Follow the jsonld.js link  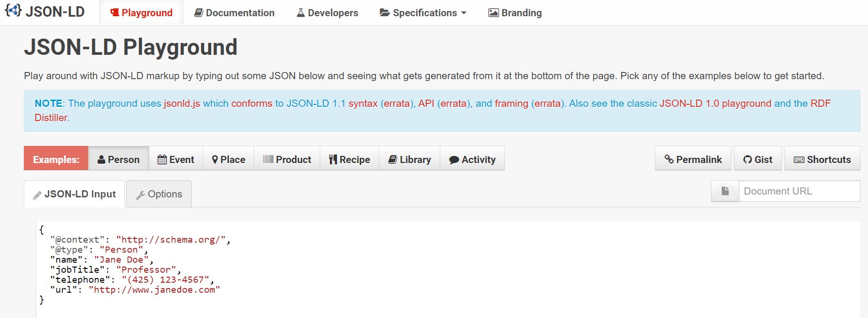(182, 103)
